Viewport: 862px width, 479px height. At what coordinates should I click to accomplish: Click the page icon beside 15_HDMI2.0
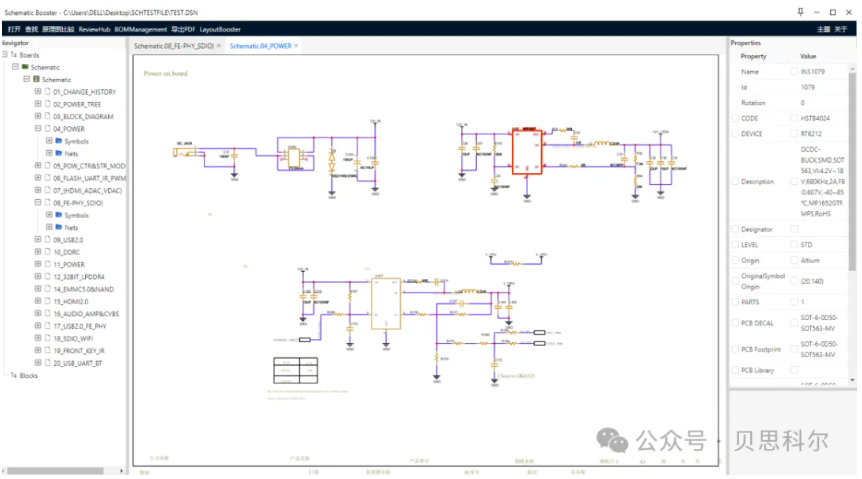click(x=48, y=301)
